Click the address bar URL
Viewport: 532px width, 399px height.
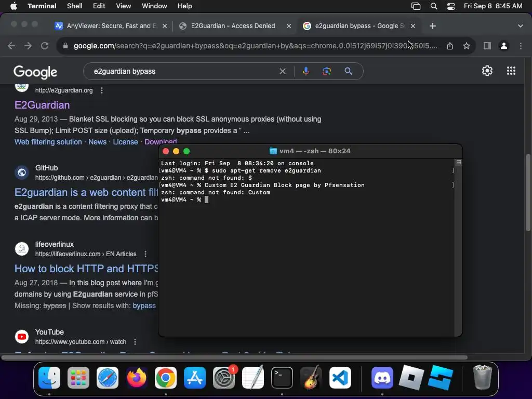255,46
